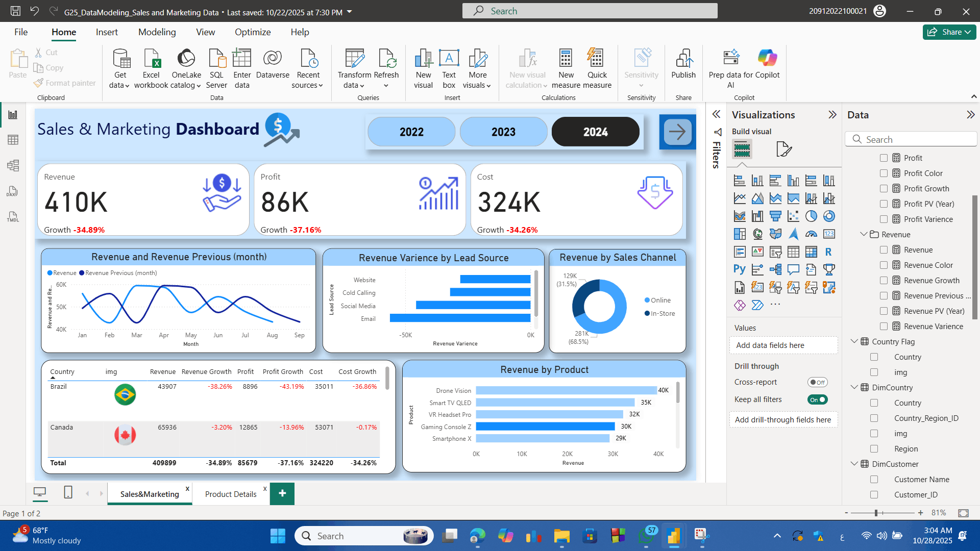Select the Treemap visual icon
The width and height of the screenshot is (980, 551).
(740, 234)
